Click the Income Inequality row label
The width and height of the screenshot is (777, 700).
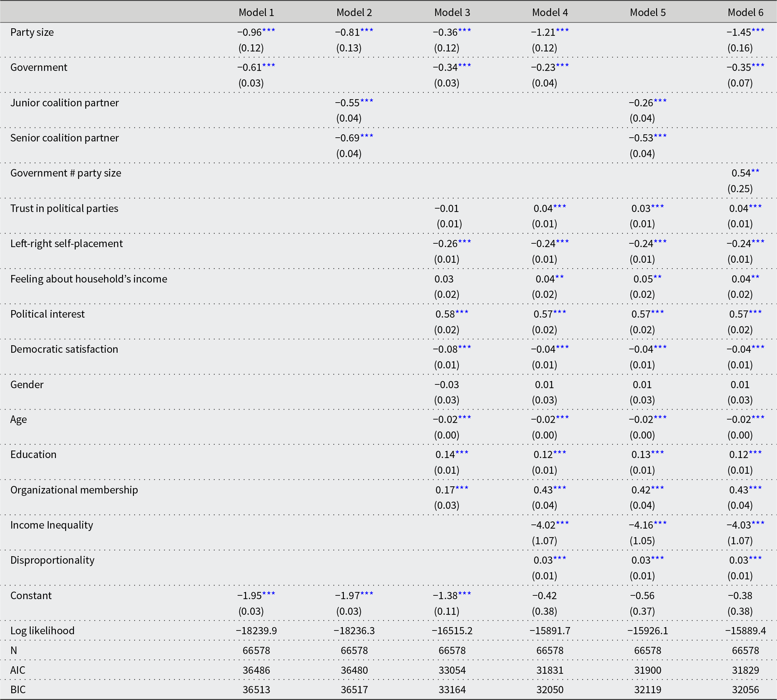(x=51, y=525)
